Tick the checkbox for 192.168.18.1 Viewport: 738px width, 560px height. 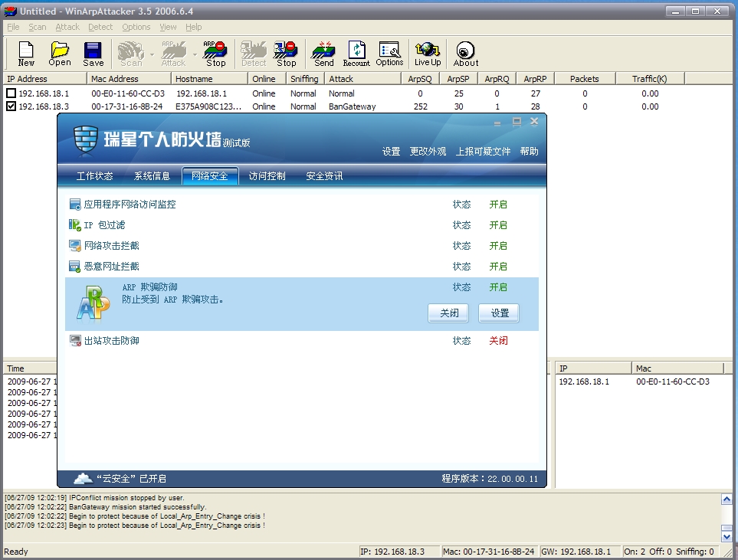tap(11, 93)
